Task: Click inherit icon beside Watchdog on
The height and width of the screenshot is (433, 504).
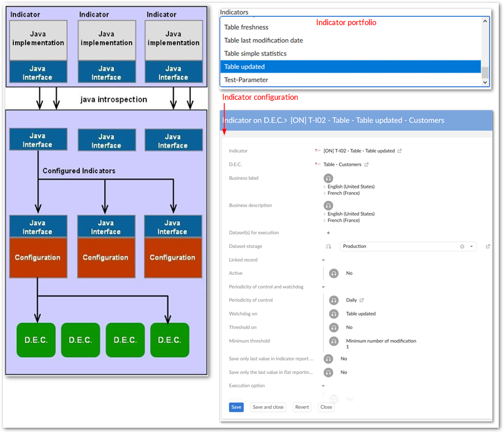Action: point(334,314)
